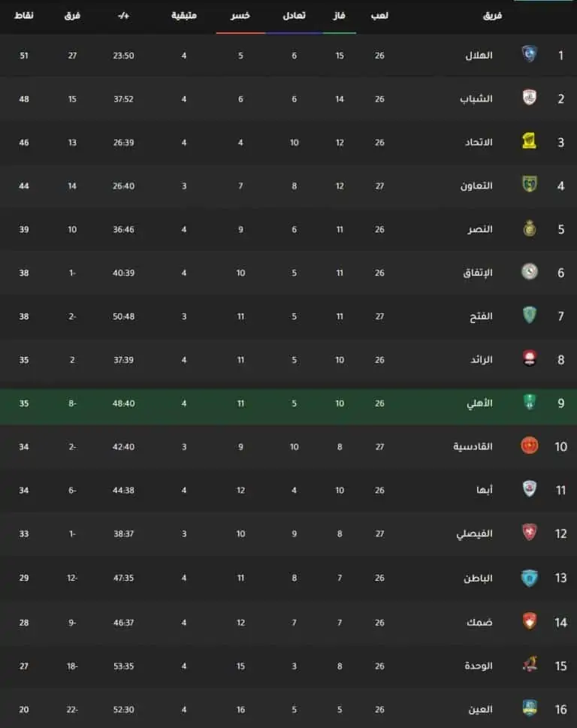Screen dimensions: 577x728
Task: Click the لعب played column header
Action: (379, 16)
